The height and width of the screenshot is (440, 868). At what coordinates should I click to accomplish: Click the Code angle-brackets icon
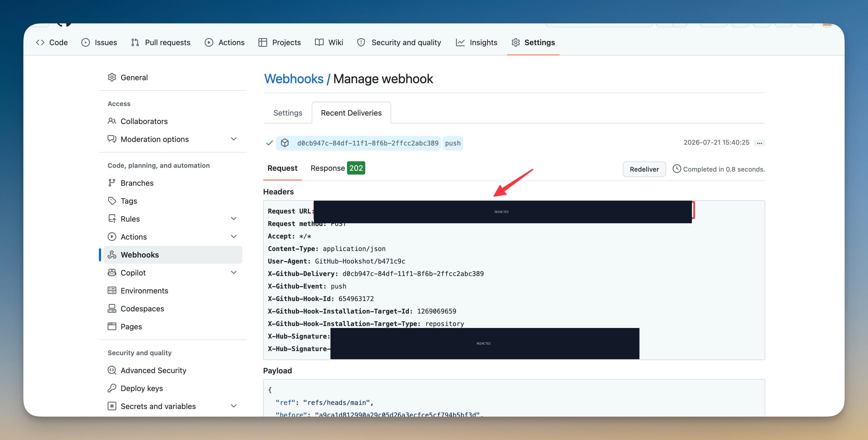pyautogui.click(x=40, y=42)
